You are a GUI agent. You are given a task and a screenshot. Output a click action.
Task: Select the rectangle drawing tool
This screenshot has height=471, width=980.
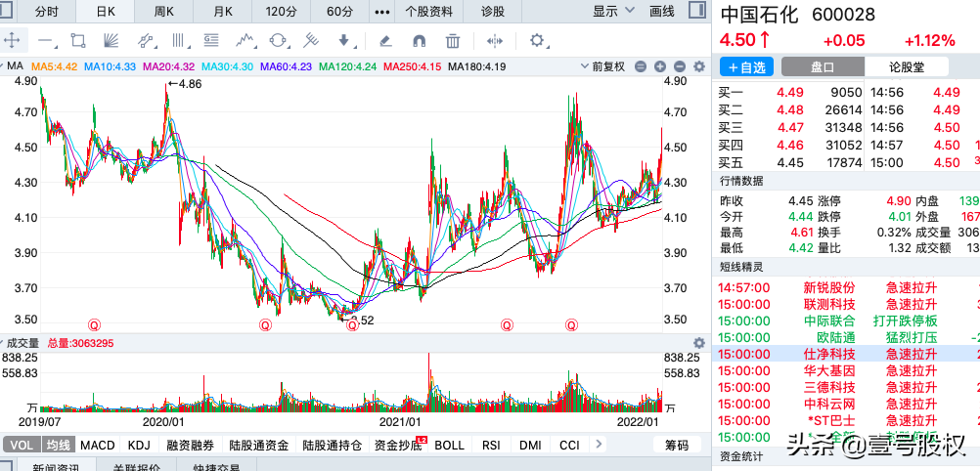tap(78, 41)
